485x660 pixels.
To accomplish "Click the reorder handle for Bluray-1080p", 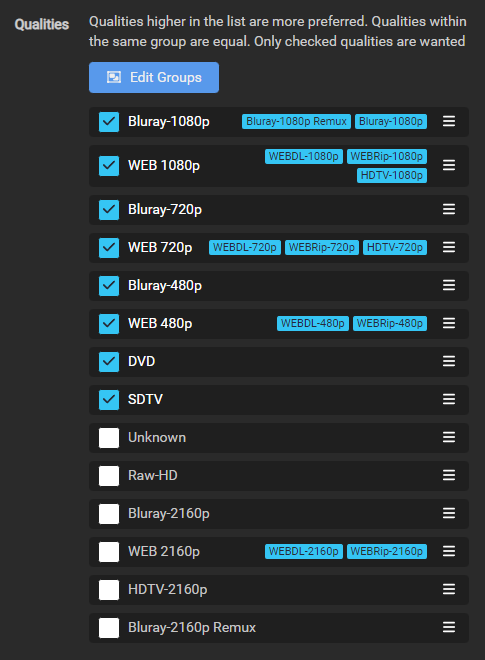I will tap(449, 122).
